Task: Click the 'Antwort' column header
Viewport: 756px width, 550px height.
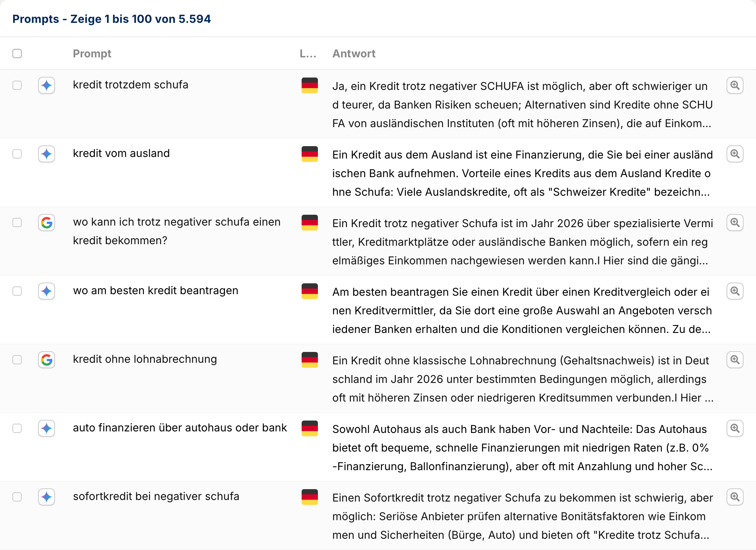Action: pos(354,53)
